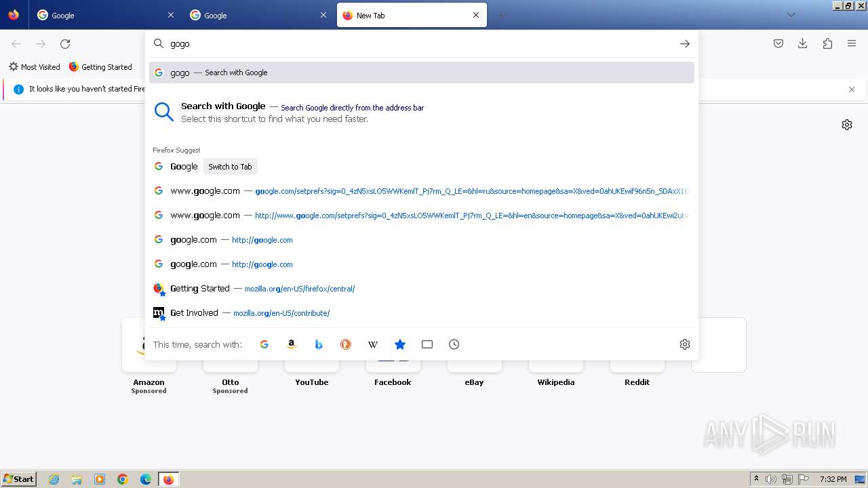Dismiss the notification bar

pyautogui.click(x=852, y=89)
